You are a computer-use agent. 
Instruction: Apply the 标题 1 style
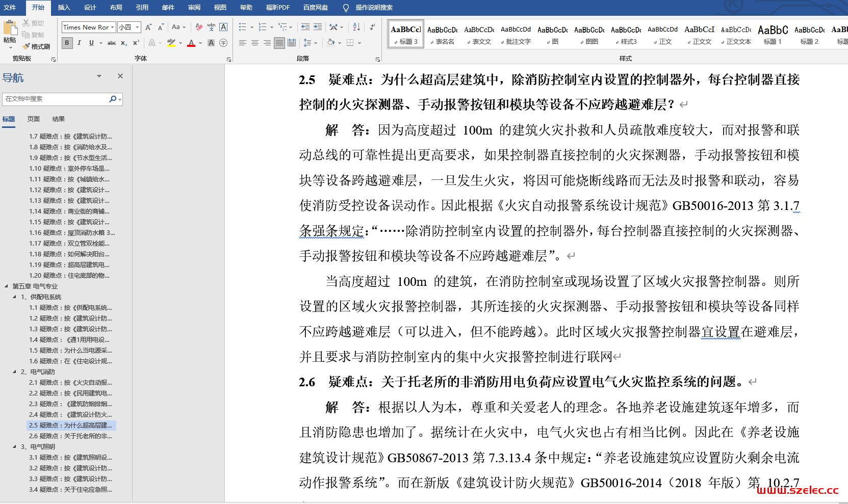pyautogui.click(x=773, y=34)
